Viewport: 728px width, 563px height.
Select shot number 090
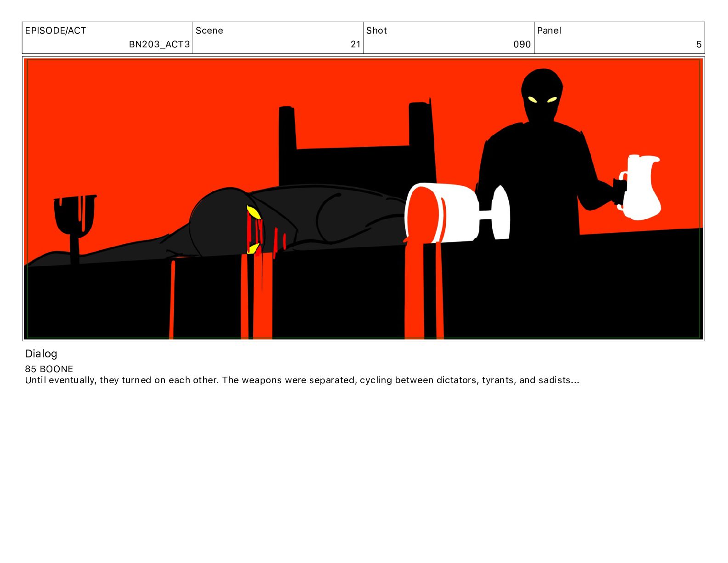pos(522,45)
